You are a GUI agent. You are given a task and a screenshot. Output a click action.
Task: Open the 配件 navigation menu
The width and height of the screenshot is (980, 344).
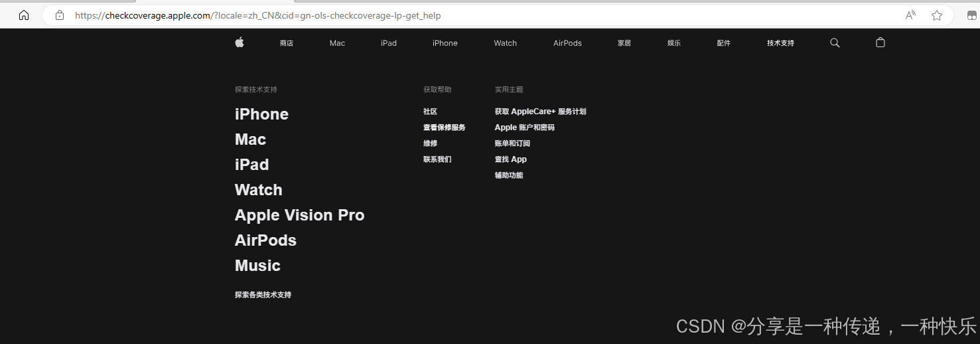coord(724,43)
